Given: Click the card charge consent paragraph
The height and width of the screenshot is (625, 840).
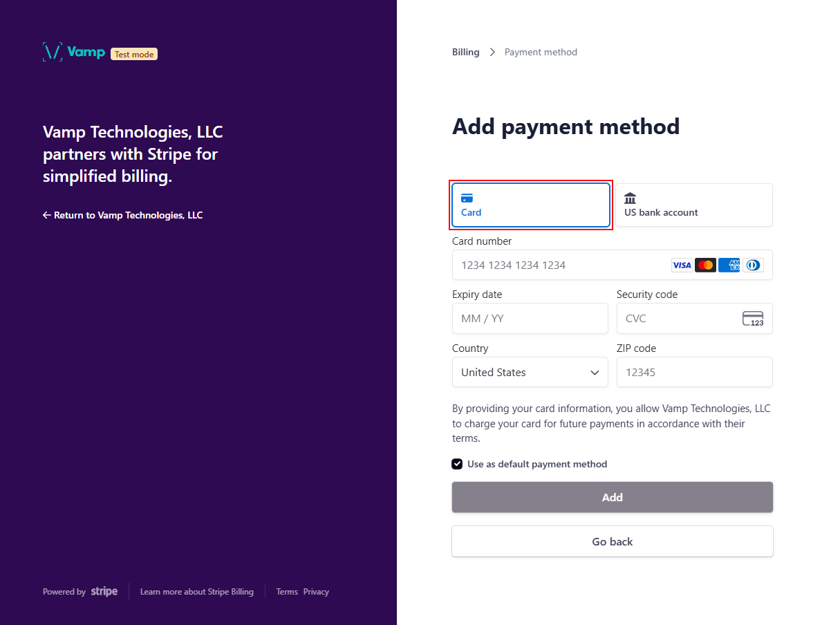Looking at the screenshot, I should [612, 423].
